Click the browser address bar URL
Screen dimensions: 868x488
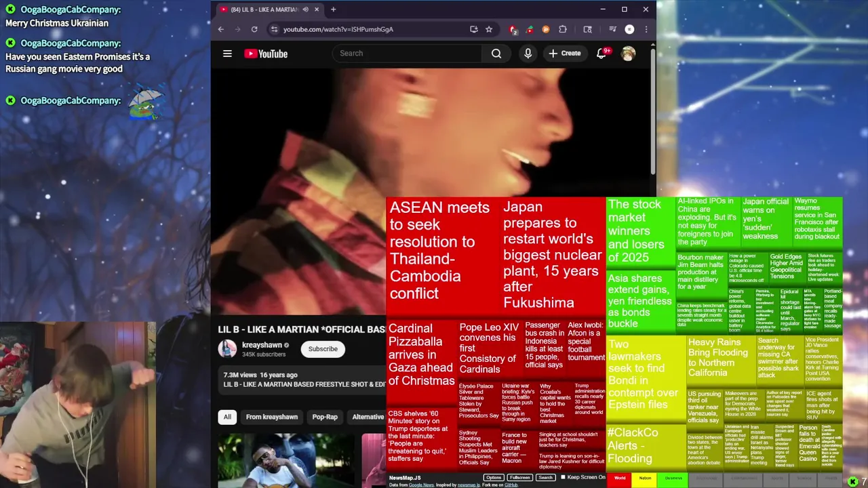click(338, 29)
